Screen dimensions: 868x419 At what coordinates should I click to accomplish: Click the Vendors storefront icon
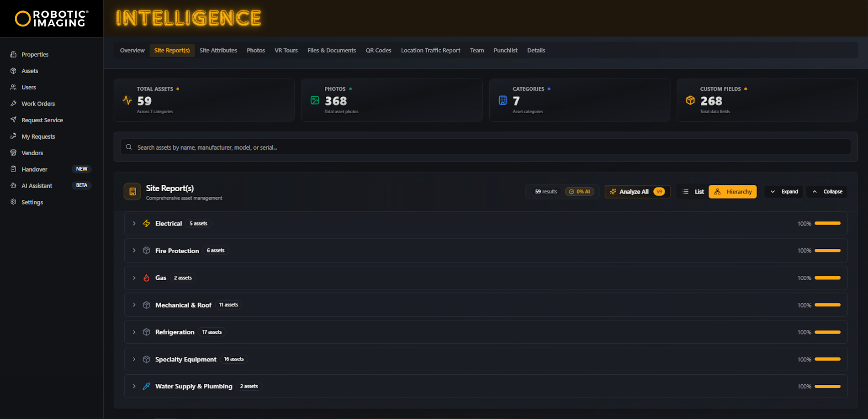[13, 153]
